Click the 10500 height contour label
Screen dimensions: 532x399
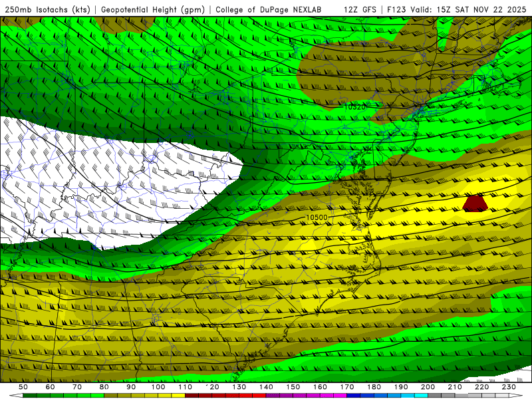coord(317,217)
